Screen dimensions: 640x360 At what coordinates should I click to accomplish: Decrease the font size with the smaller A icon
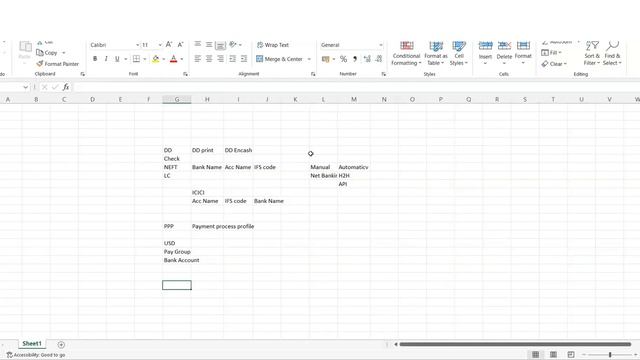click(x=180, y=44)
